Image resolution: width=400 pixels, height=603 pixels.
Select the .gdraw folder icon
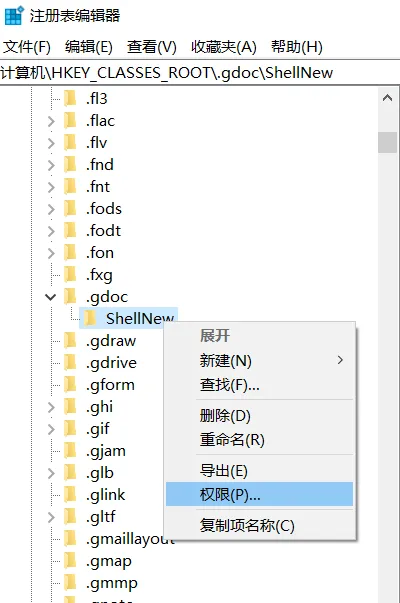(70, 341)
